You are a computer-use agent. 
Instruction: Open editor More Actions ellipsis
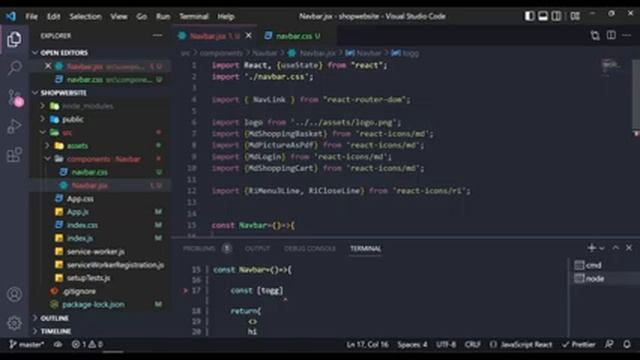click(x=627, y=36)
